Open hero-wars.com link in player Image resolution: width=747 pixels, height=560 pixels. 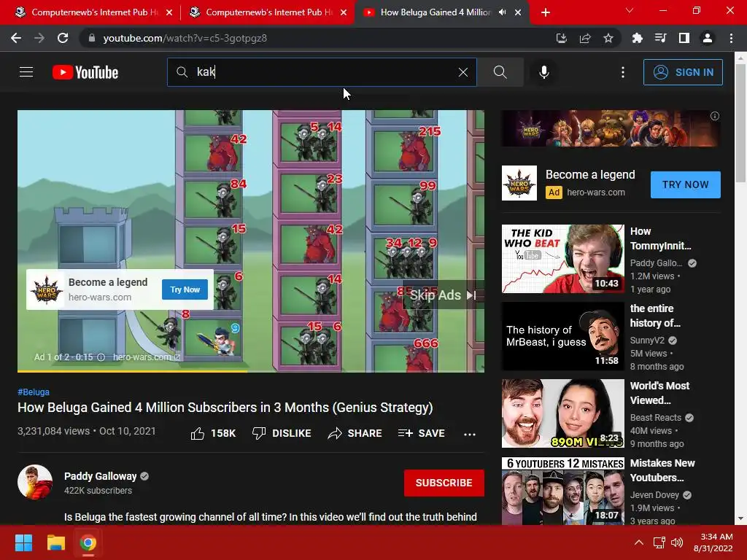point(146,357)
